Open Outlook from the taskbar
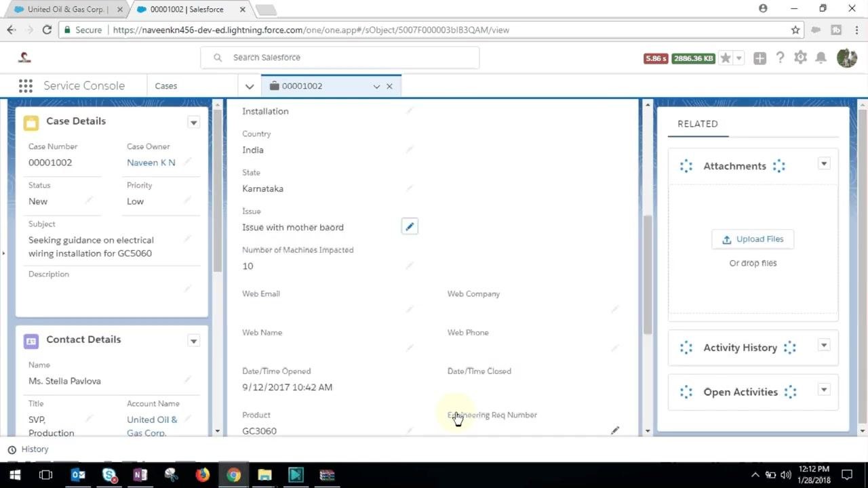This screenshot has width=868, height=488. (x=78, y=475)
